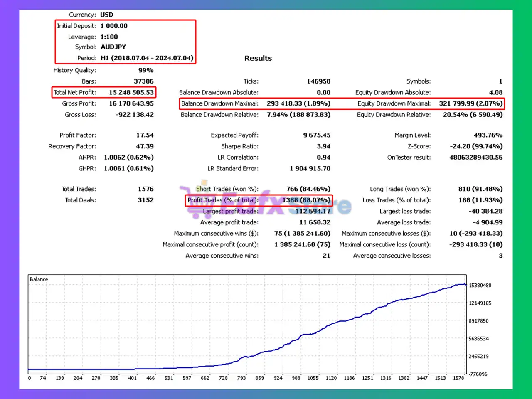Click the Profit Factor value 17.54
This screenshot has height=399, width=532.
tap(145, 135)
